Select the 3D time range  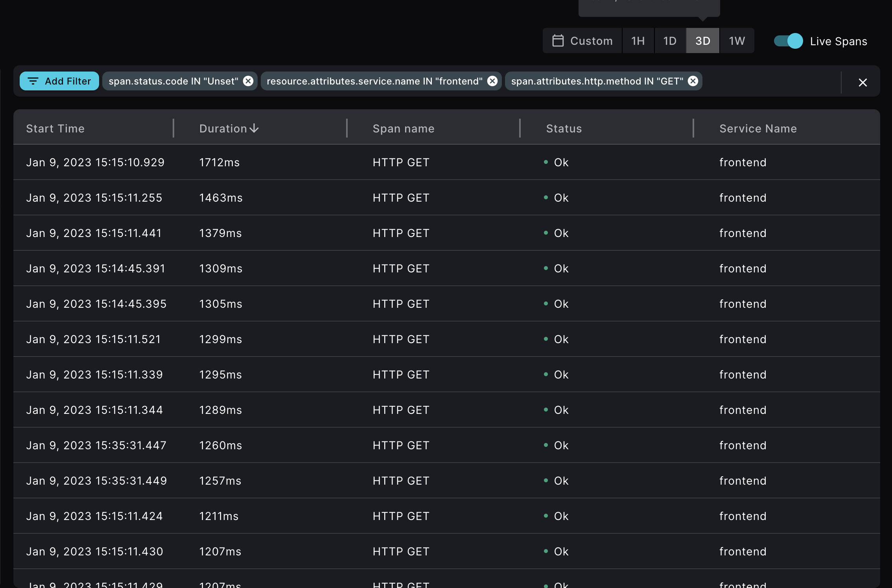702,40
